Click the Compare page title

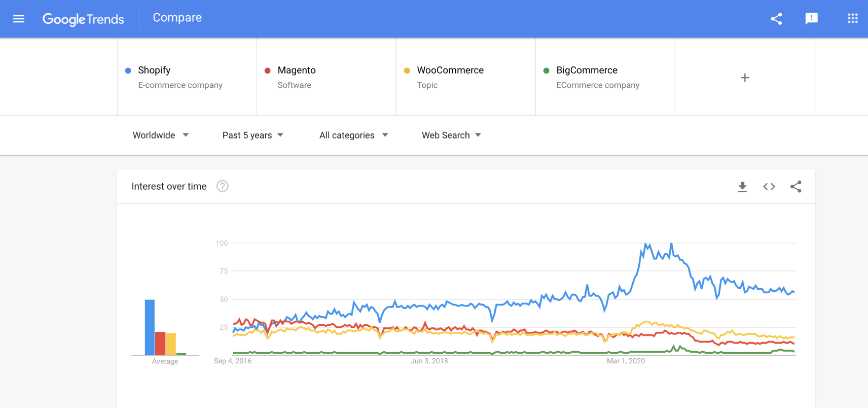pos(177,18)
